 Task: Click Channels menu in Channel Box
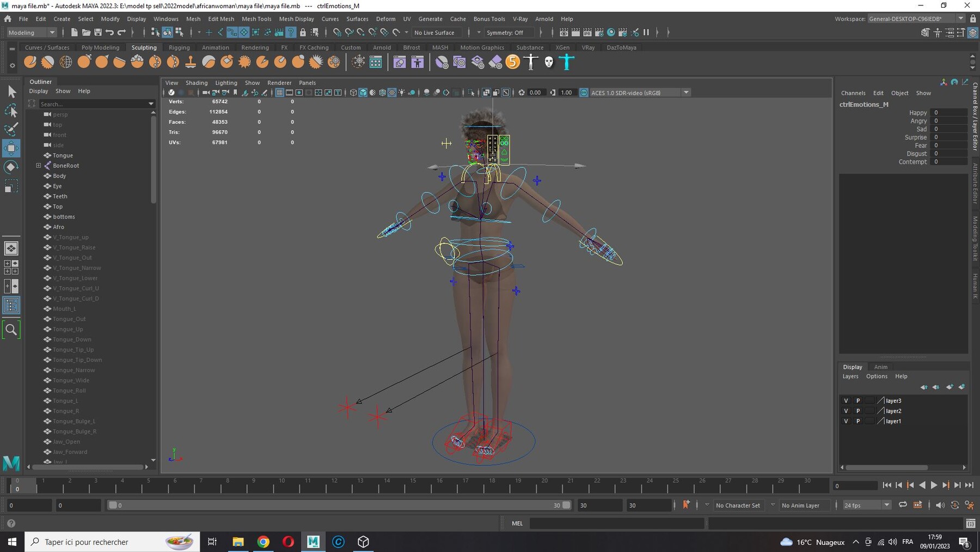(853, 93)
